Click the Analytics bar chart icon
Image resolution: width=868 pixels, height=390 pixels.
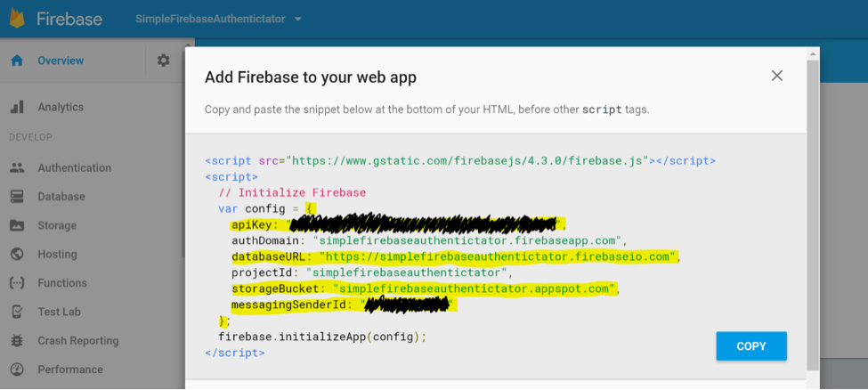click(17, 107)
